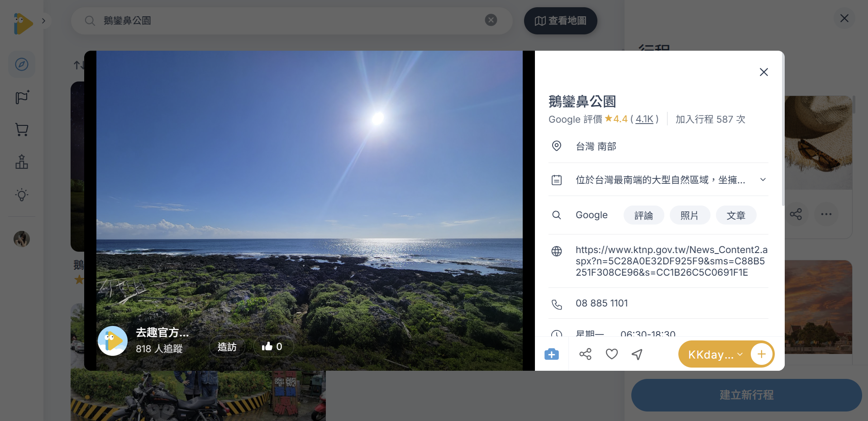The image size is (868, 421).
Task: Expand the sidebar with the chevron arrow
Action: [43, 20]
